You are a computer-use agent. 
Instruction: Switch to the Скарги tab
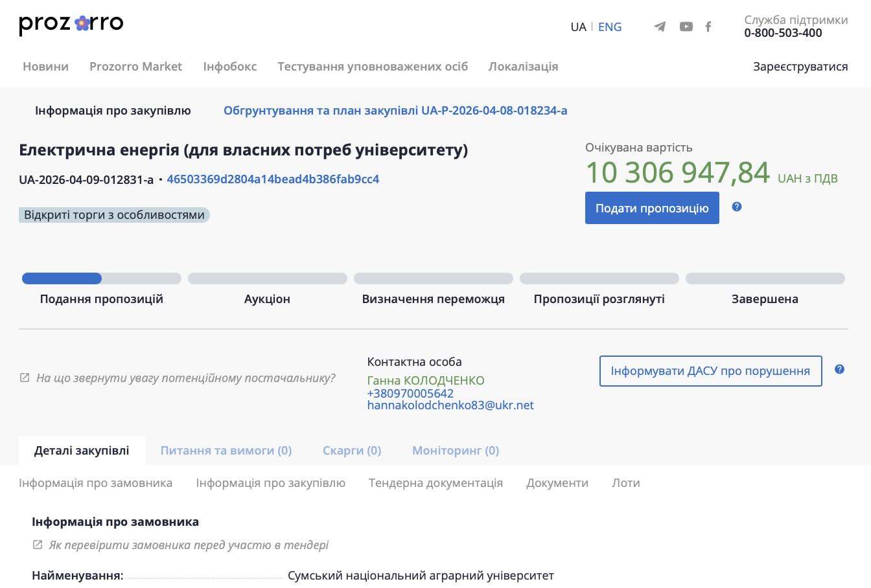coord(352,451)
